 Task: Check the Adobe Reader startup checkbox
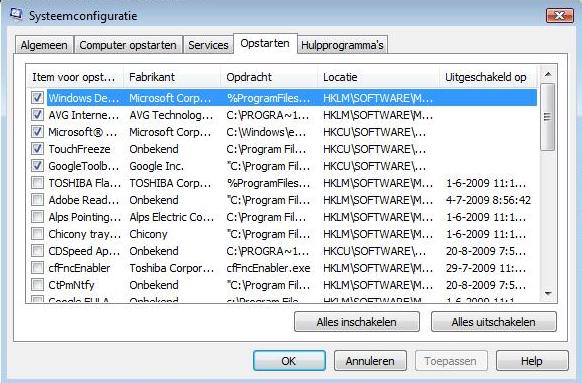pos(37,200)
